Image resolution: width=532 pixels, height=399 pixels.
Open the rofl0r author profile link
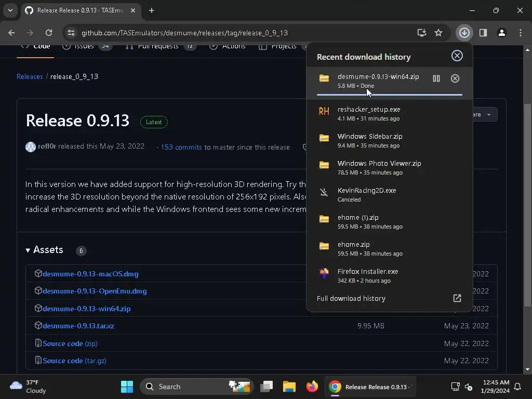(47, 146)
